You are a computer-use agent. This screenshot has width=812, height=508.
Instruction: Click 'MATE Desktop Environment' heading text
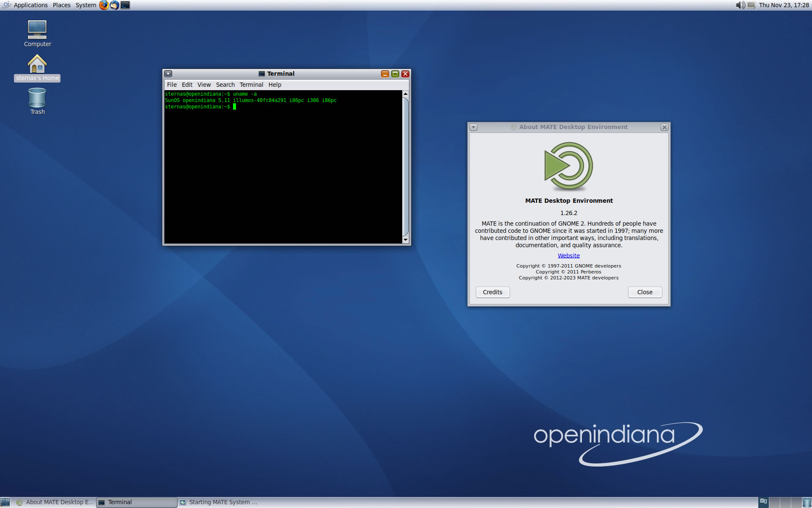[569, 201]
